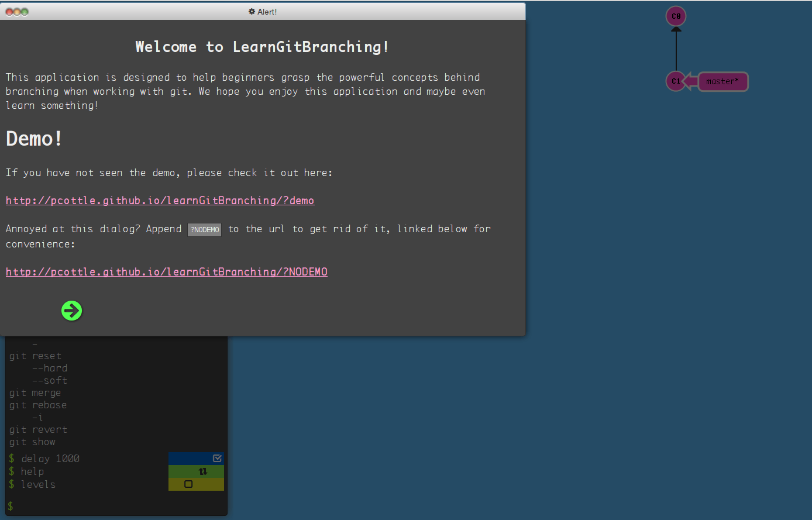
Task: Click the up-down arrows icon in green bar
Action: tap(203, 471)
